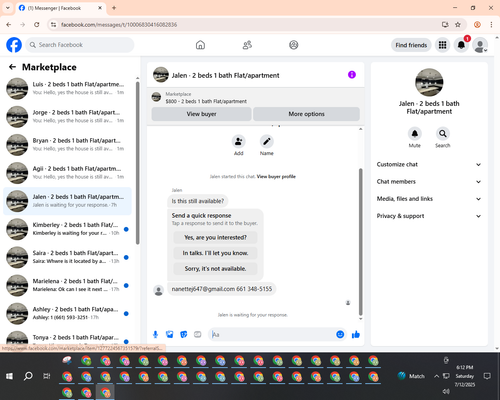Click the conversation list scrollbar
Image resolution: width=500 pixels, height=400 pixels.
point(137,163)
